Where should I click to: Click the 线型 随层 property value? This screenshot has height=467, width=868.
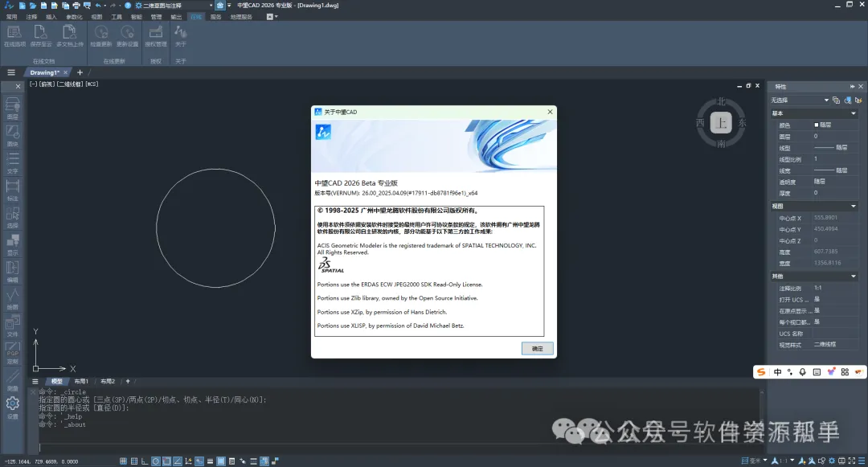[831, 148]
